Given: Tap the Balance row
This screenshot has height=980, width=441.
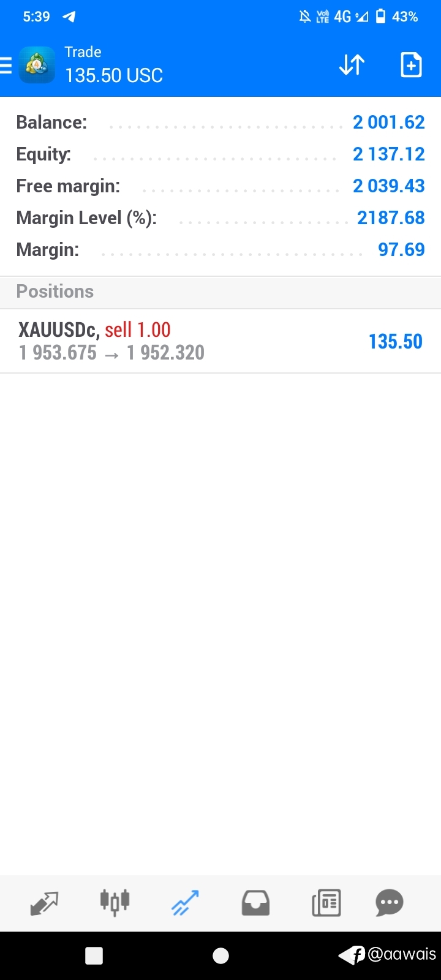Looking at the screenshot, I should tap(221, 123).
